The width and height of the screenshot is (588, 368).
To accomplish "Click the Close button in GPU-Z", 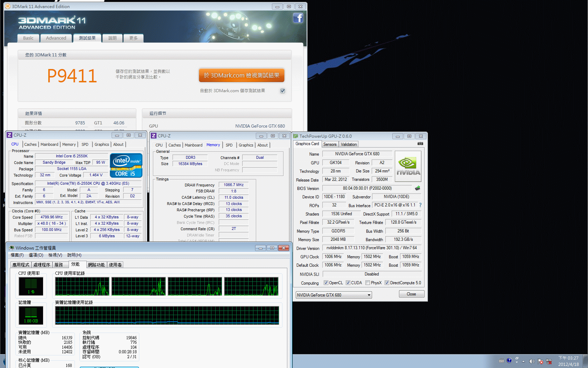I will (x=412, y=294).
